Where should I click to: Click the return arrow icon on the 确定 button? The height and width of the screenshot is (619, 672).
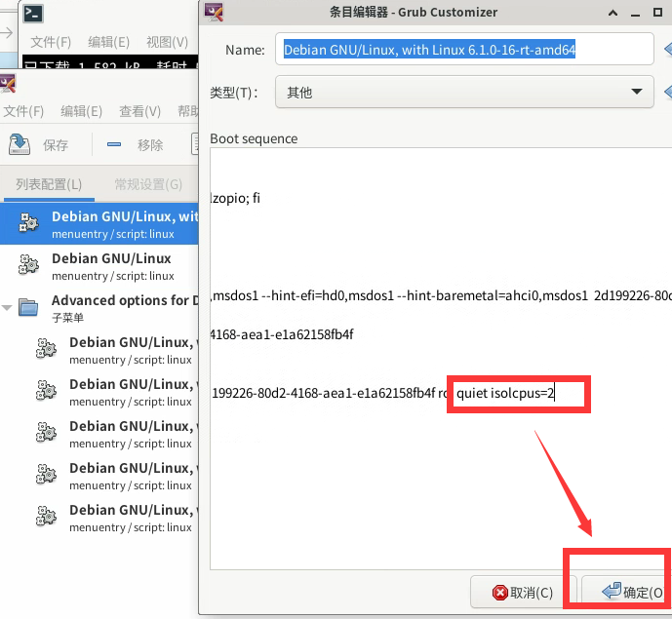pyautogui.click(x=612, y=591)
